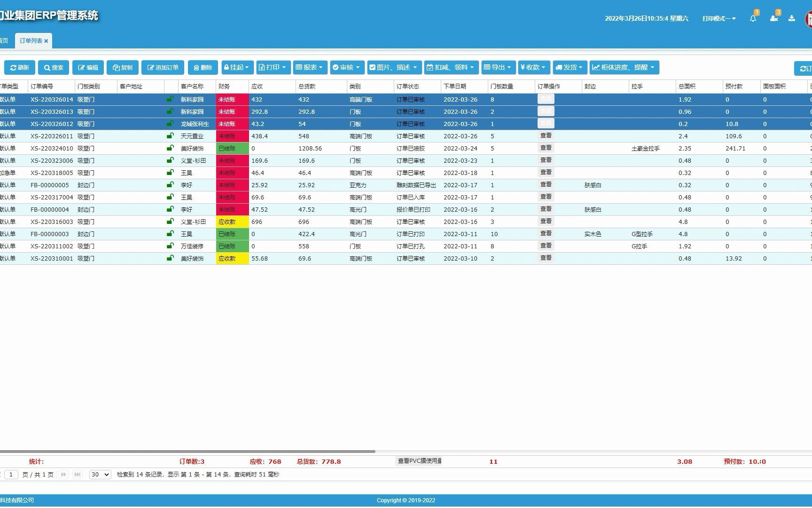Click green 已结账 cell for XS-220324010

[232, 148]
